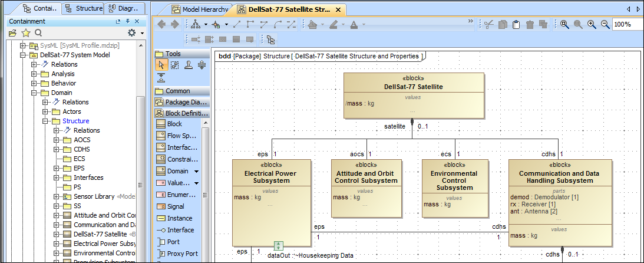Viewport: 644px width, 263px height.
Task: Select the rectilinear path style icon
Action: pos(250,25)
